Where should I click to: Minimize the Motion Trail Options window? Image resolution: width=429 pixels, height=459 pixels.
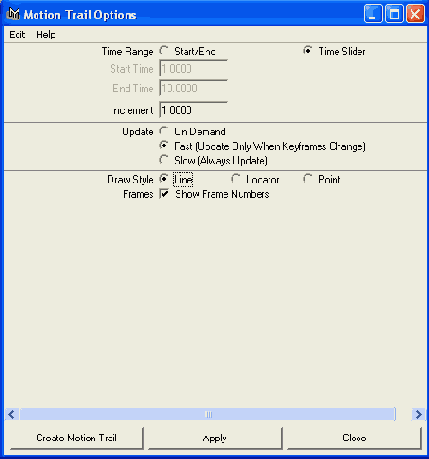pyautogui.click(x=373, y=14)
